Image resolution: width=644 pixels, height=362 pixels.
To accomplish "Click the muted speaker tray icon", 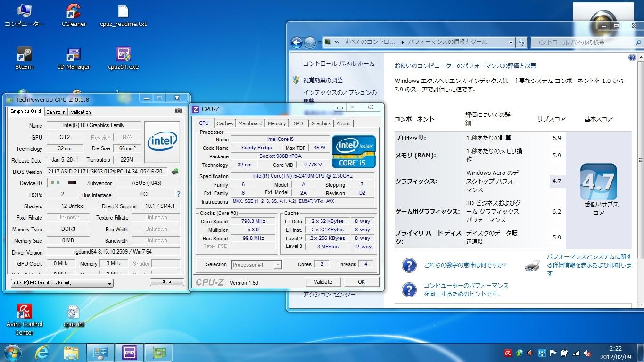I will (x=587, y=353).
